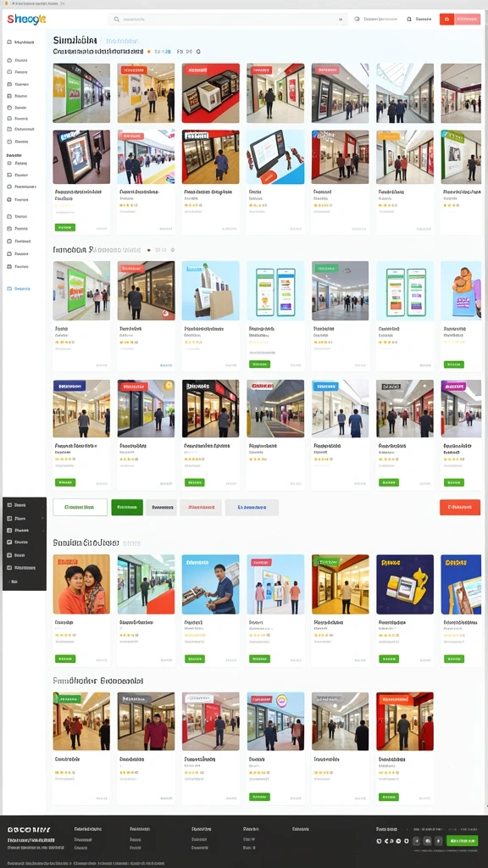Click the orange-red button right of filter tabs
Viewport: 488px width, 868px height.
coord(460,507)
